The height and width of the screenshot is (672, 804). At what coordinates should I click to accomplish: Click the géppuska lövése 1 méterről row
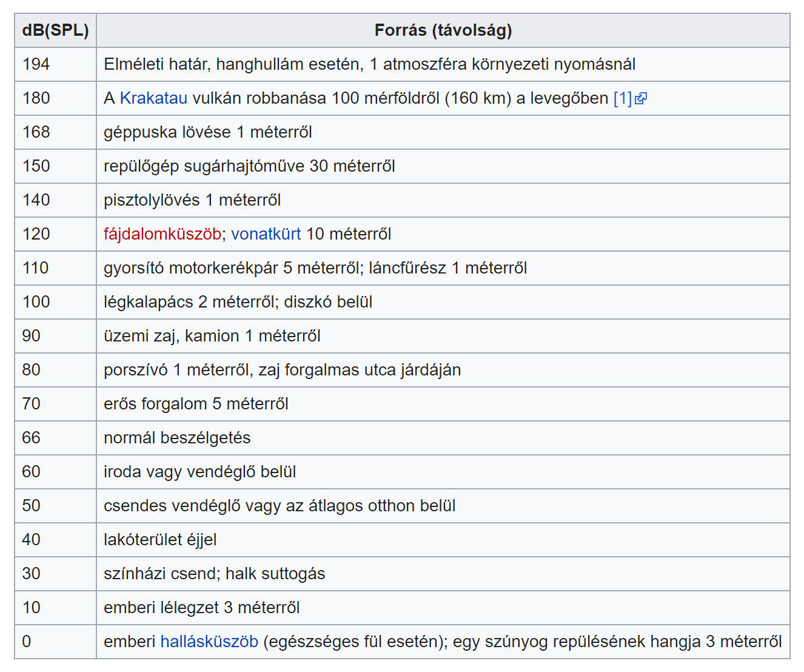tap(207, 132)
